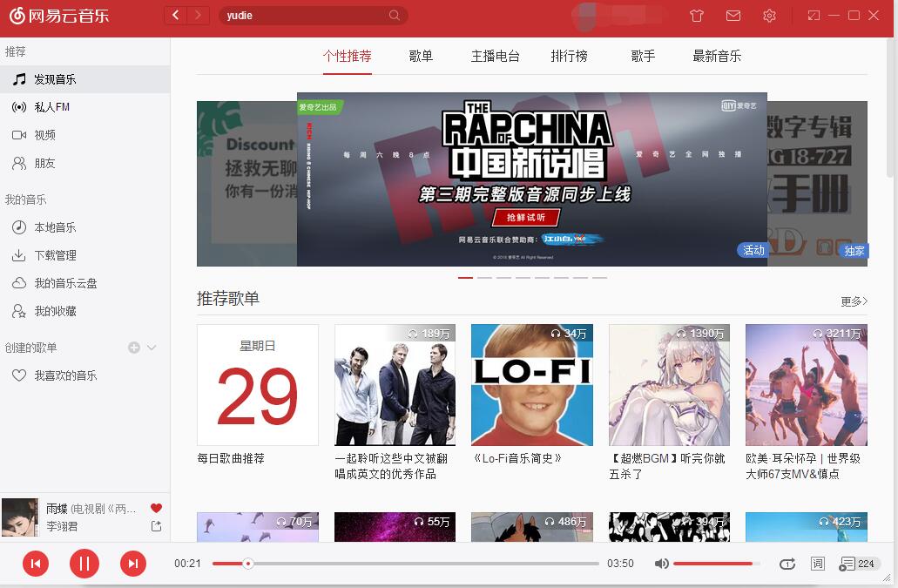Open settings via the gear icon
Image resolution: width=898 pixels, height=588 pixels.
769,16
